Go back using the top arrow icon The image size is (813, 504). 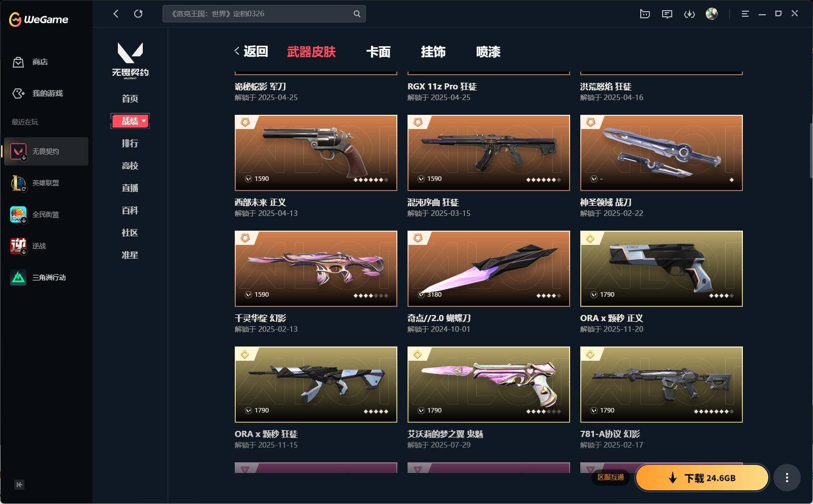[116, 14]
